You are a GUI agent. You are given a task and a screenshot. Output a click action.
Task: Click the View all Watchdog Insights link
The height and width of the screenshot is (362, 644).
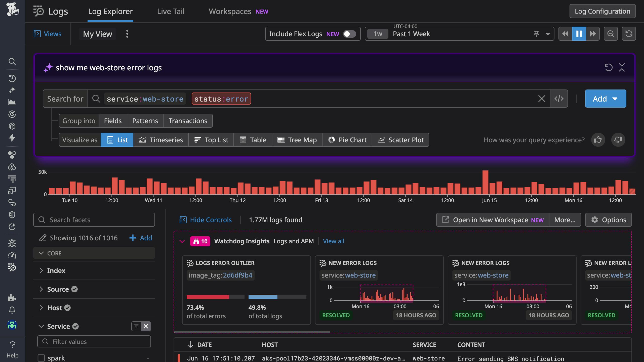coord(333,241)
